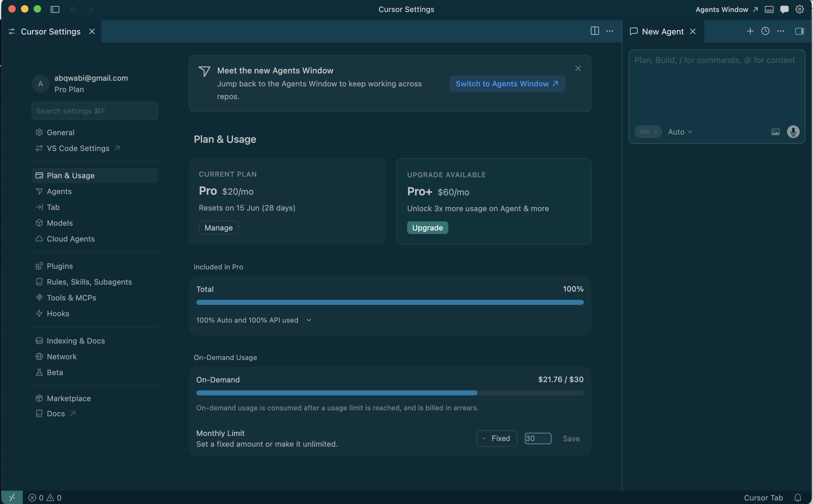813x504 pixels.
Task: Start a new chat with plus icon
Action: pyautogui.click(x=750, y=31)
